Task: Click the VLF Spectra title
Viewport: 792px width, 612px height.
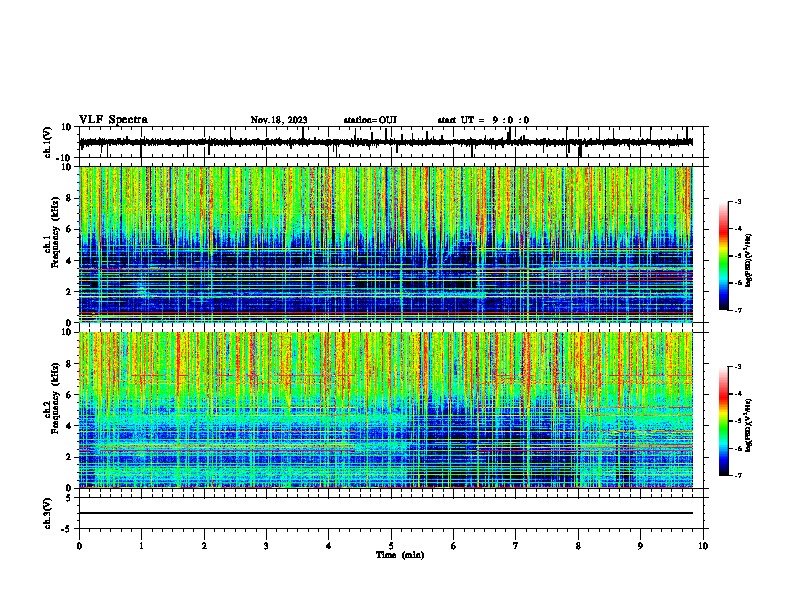Action: [x=113, y=120]
